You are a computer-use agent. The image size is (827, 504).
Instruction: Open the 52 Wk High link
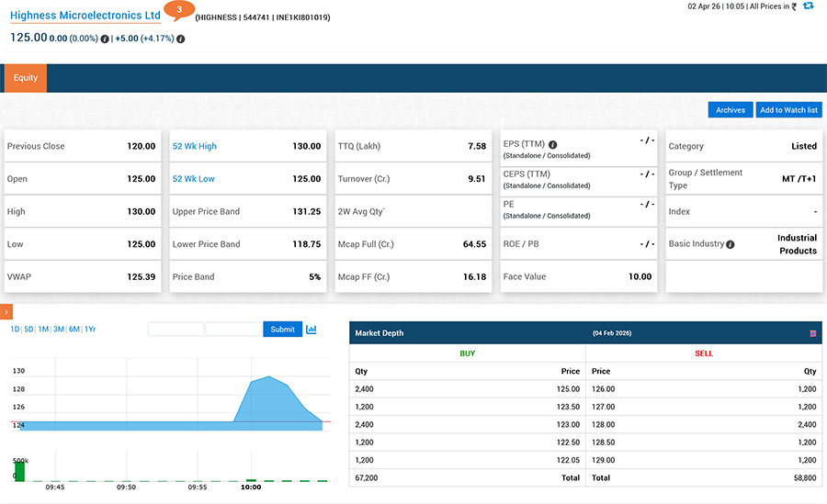pos(195,146)
